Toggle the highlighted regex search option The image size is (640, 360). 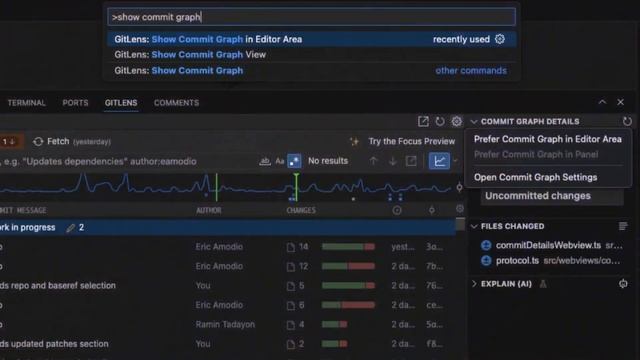(294, 161)
